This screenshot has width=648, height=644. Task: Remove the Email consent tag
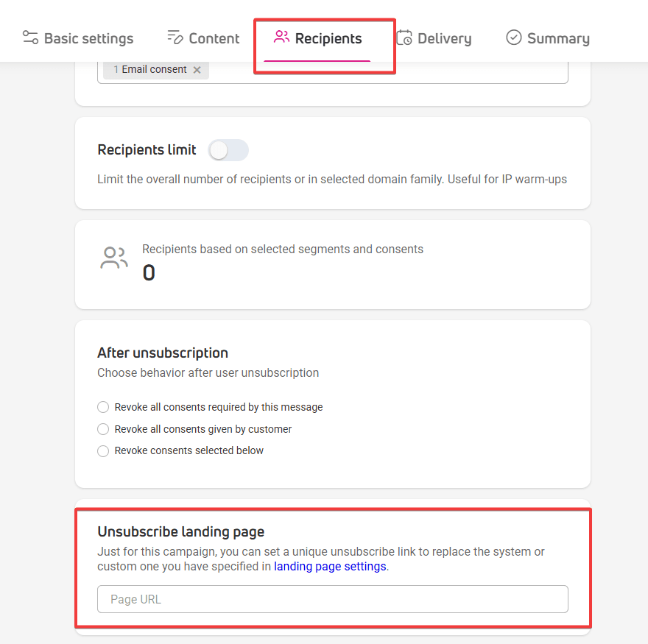coord(197,70)
